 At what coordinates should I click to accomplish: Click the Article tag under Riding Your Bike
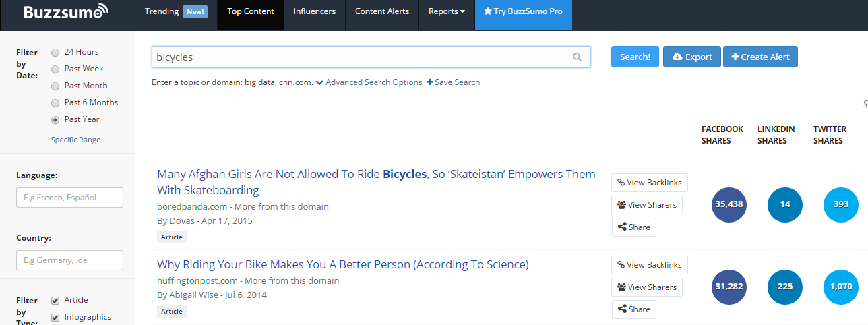172,312
